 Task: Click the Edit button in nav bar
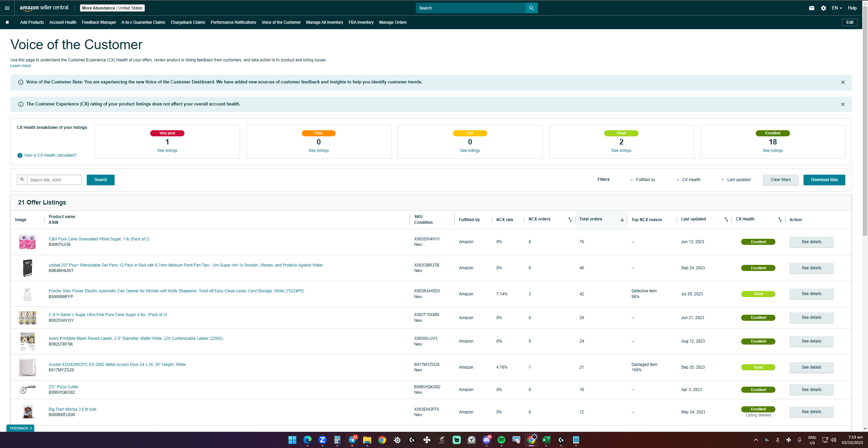tap(850, 22)
